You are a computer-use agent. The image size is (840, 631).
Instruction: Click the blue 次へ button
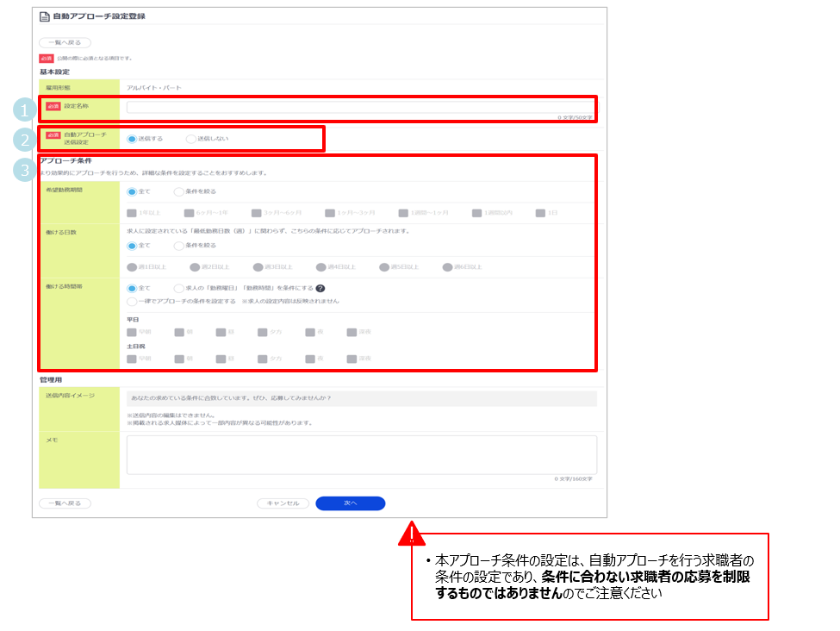coord(350,503)
